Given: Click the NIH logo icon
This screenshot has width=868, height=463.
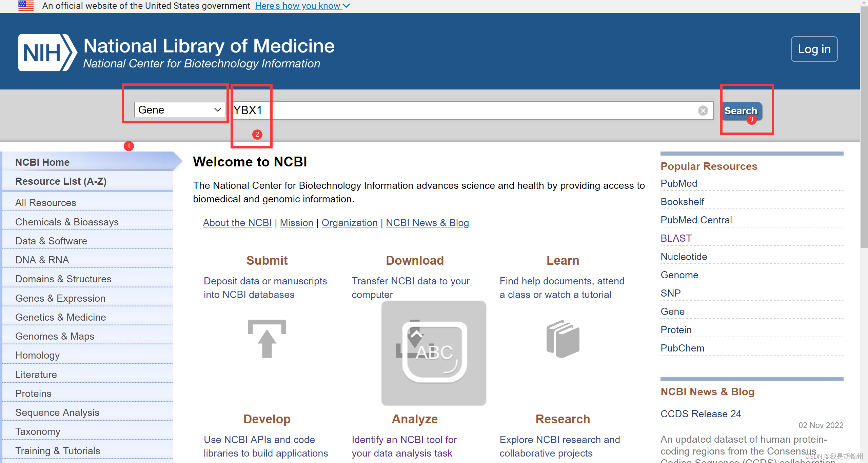Looking at the screenshot, I should (47, 53).
